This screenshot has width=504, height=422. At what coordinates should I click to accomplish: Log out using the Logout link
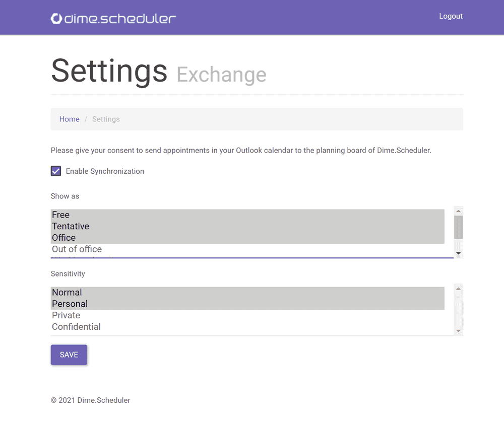(451, 16)
